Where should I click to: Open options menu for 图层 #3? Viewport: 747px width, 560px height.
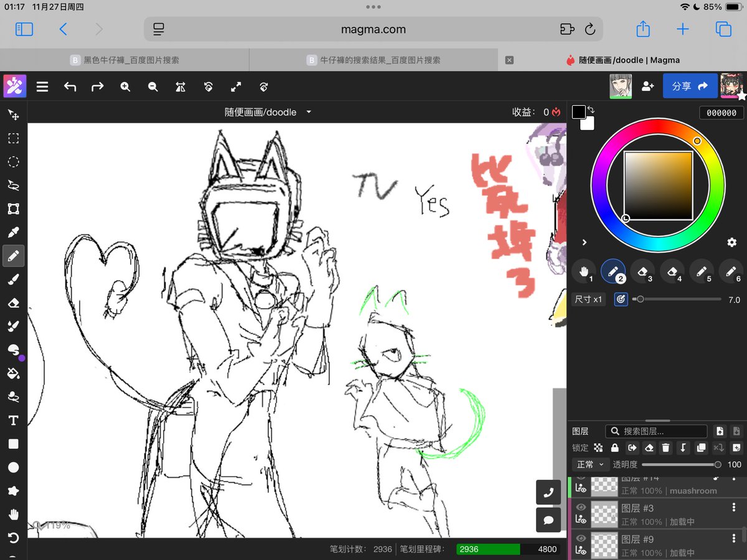coord(734,508)
